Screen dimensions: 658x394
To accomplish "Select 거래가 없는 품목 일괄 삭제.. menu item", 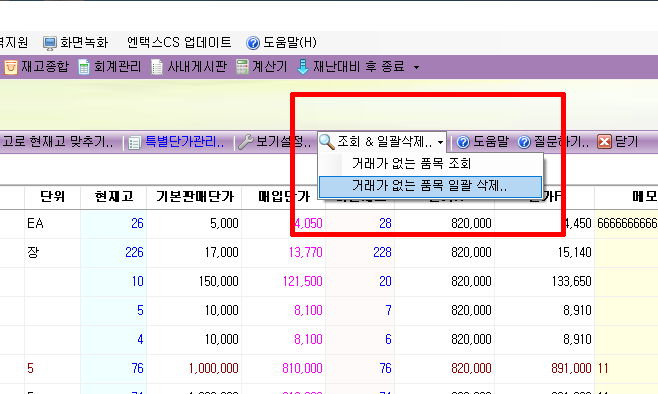I will pos(430,186).
